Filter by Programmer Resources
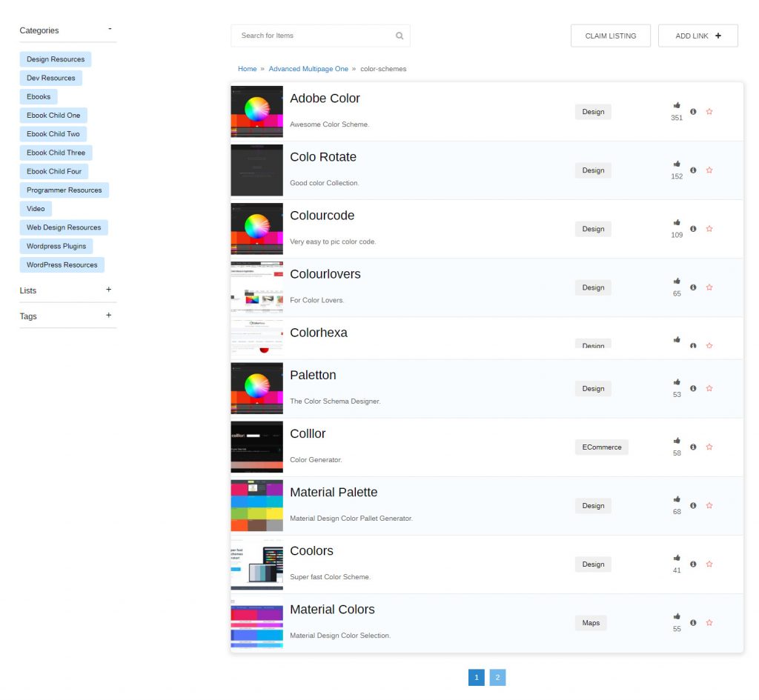The width and height of the screenshot is (759, 700). click(x=64, y=190)
